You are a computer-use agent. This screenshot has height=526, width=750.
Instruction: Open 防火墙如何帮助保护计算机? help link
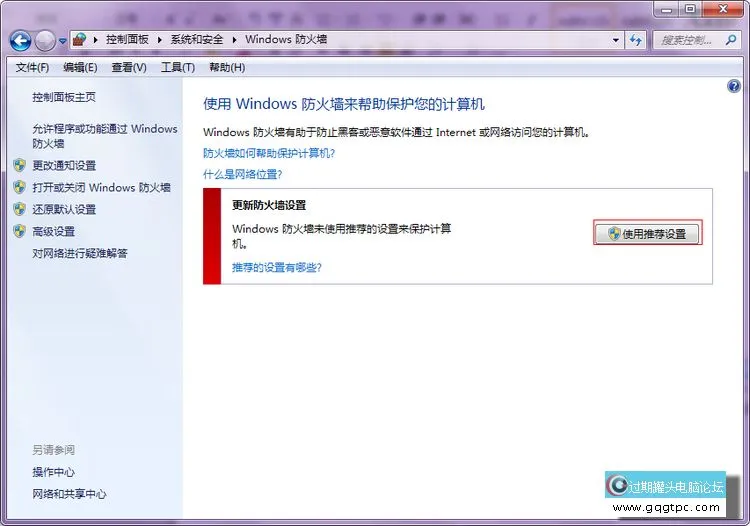pyautogui.click(x=269, y=153)
